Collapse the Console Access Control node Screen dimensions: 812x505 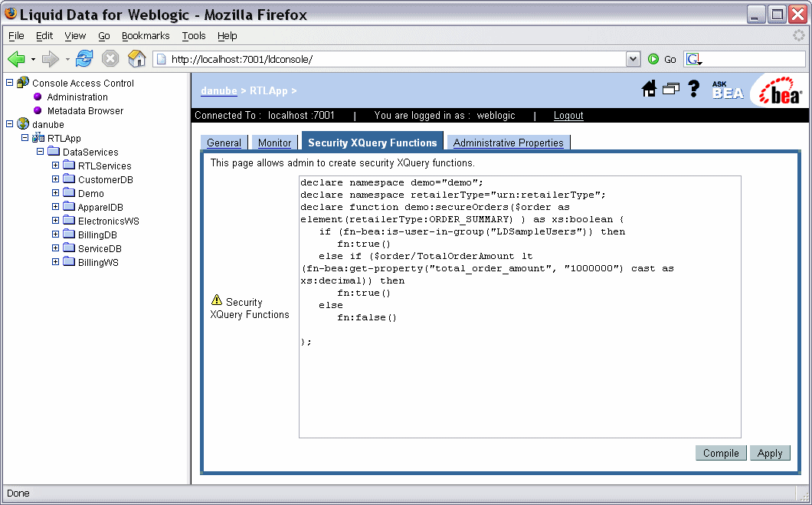pos(9,82)
